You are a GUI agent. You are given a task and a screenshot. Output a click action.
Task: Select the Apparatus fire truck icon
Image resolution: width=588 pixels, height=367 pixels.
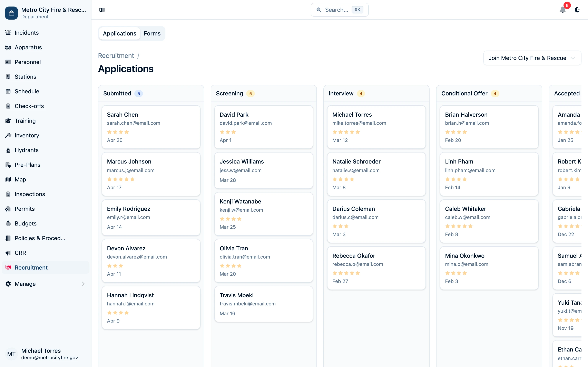click(x=8, y=47)
